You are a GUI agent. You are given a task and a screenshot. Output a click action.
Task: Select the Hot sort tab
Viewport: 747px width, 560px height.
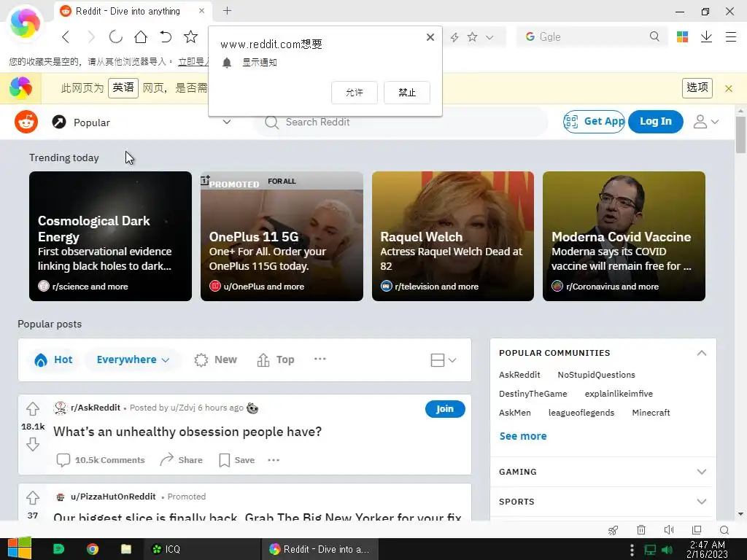[x=53, y=359]
